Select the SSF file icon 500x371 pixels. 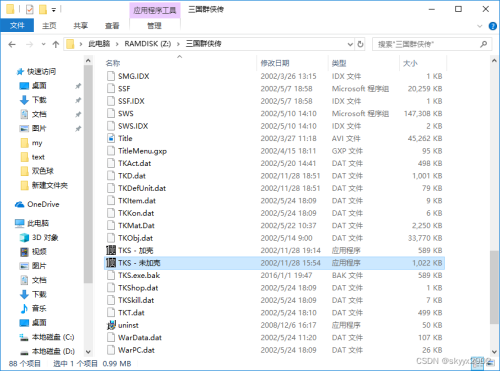(111, 89)
